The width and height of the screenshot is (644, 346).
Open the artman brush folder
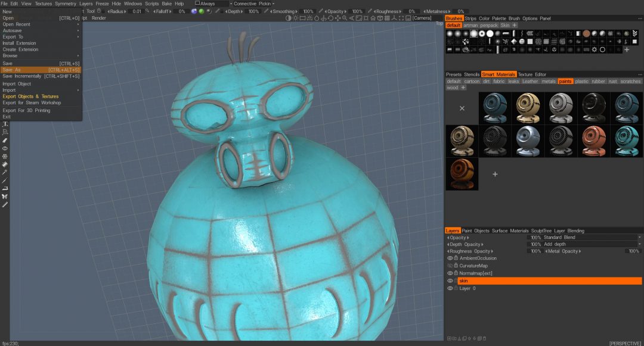[x=470, y=26]
